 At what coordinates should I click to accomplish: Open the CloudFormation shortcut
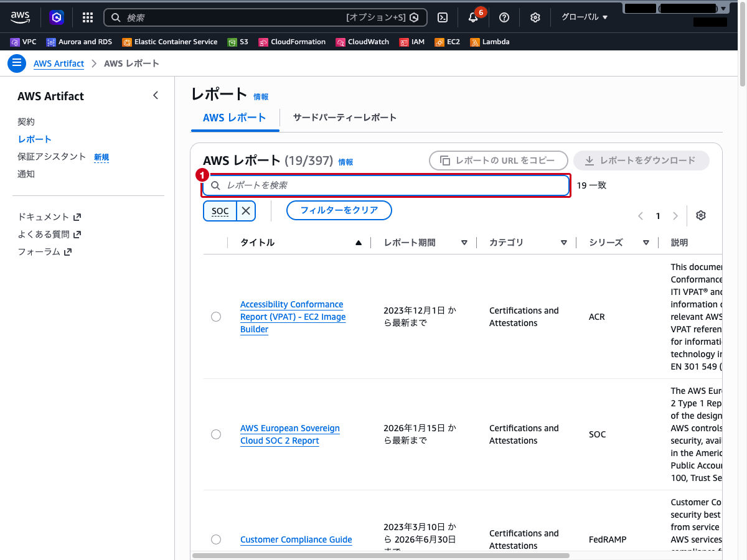[x=292, y=42]
